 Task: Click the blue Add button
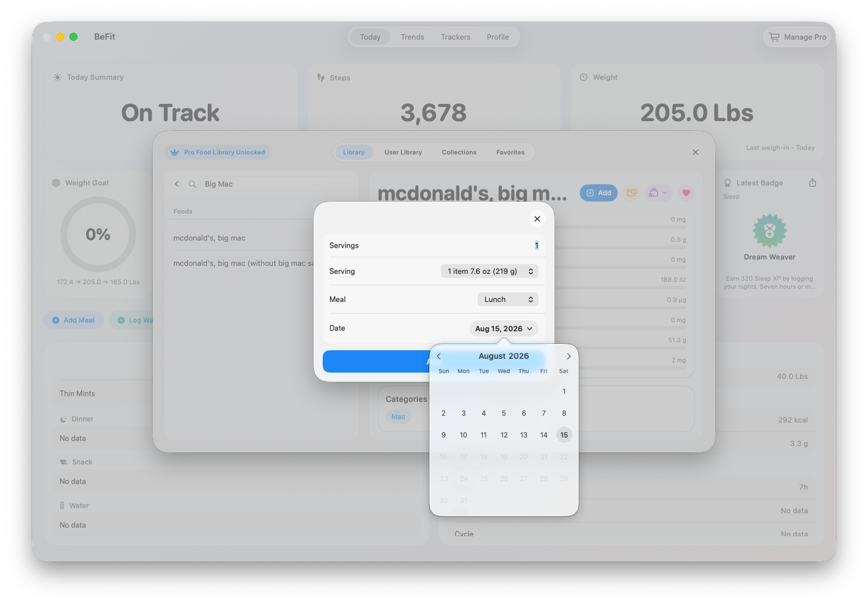tap(599, 193)
